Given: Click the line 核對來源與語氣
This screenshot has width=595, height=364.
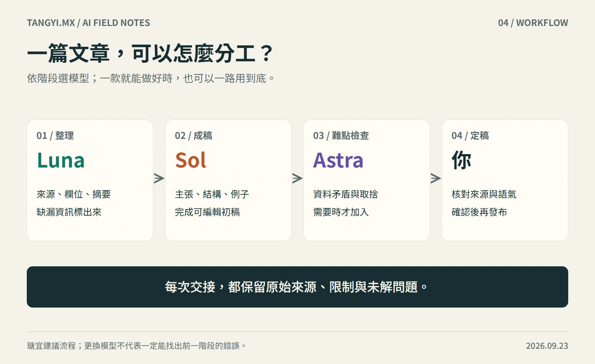Looking at the screenshot, I should [484, 194].
